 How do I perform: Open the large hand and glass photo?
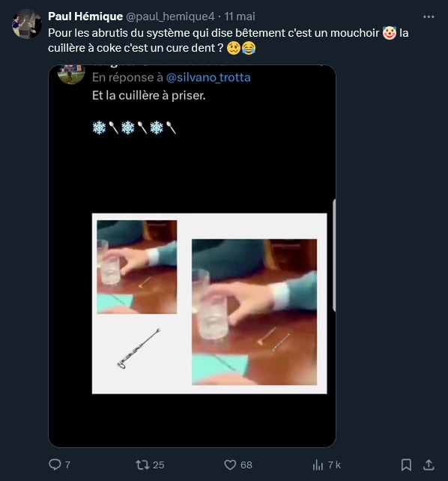click(254, 312)
